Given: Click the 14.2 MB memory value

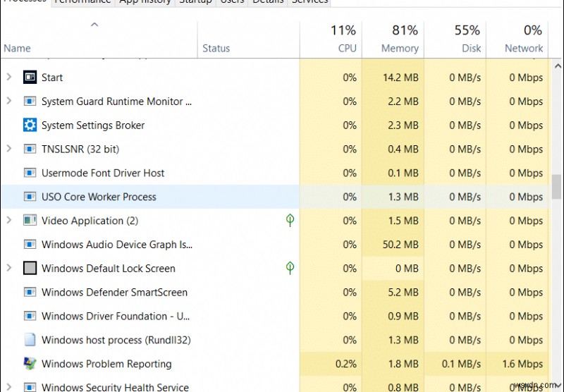Looking at the screenshot, I should (400, 78).
